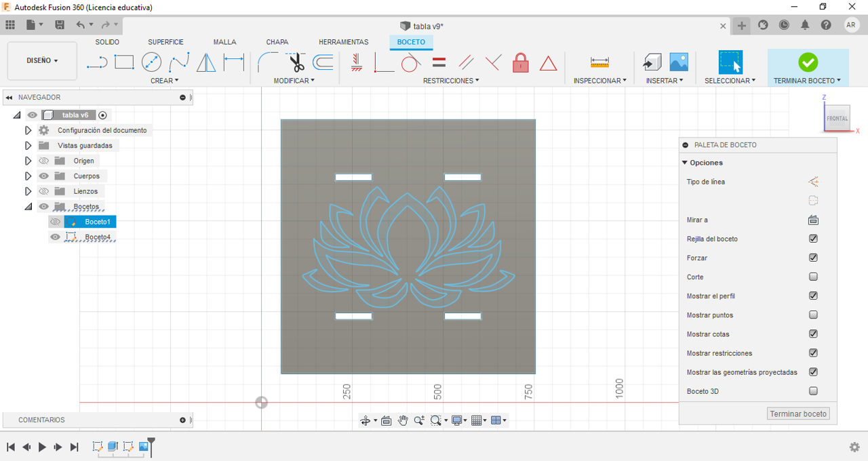868x461 pixels.
Task: Select the Spline sketch tool
Action: click(x=179, y=63)
